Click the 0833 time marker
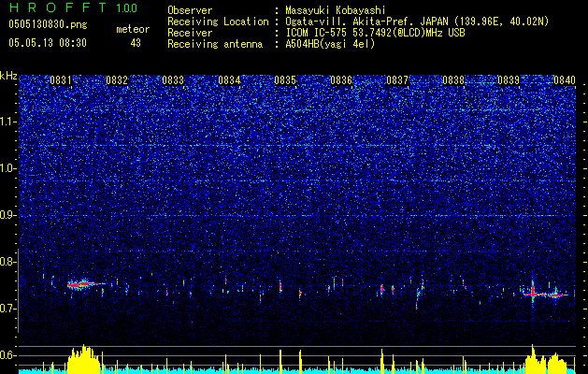Viewport: 588px width, 374px height. click(173, 80)
